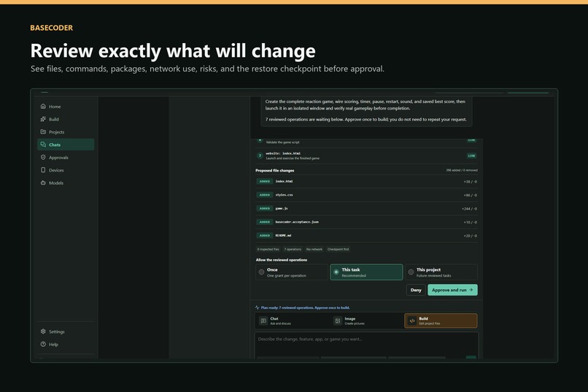Click the "Proposed file changes" heading
588x392 pixels.
pyautogui.click(x=275, y=170)
